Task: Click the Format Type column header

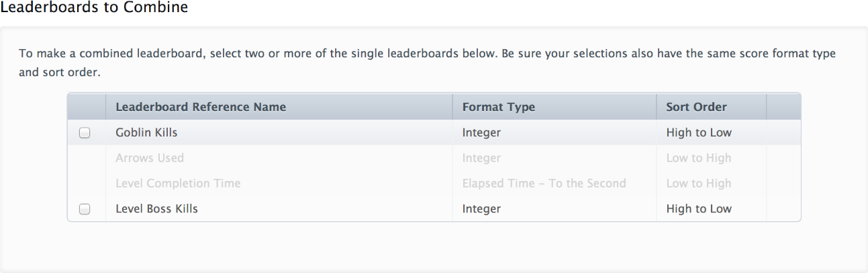Action: pyautogui.click(x=499, y=107)
